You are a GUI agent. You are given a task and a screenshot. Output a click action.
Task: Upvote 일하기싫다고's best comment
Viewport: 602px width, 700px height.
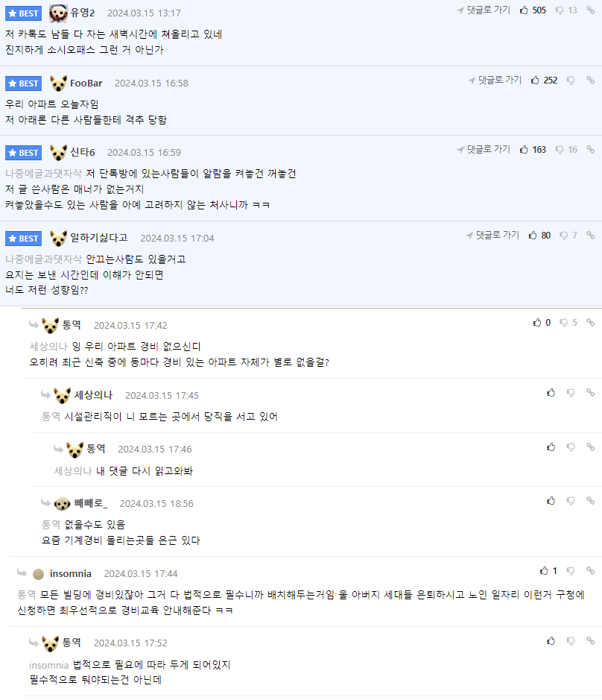point(533,236)
